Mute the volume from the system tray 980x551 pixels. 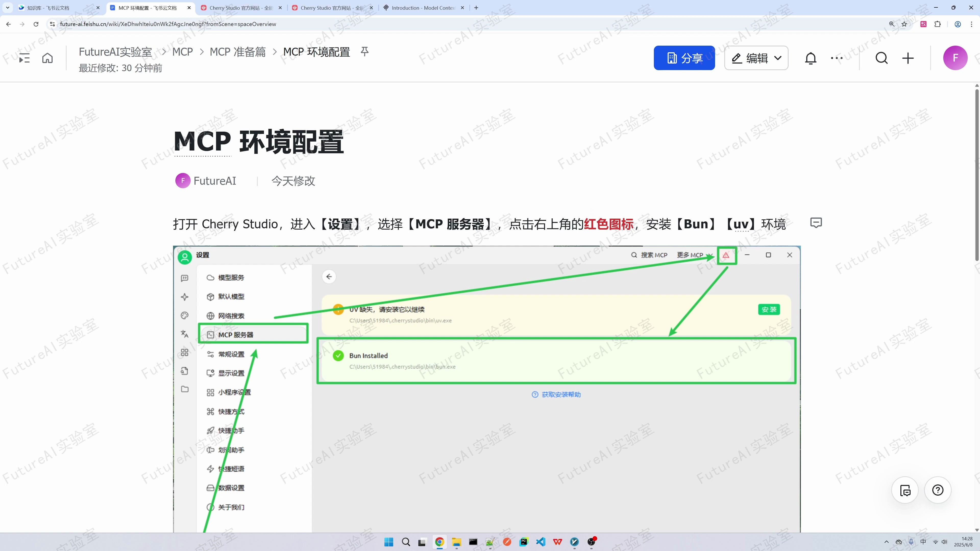(945, 542)
